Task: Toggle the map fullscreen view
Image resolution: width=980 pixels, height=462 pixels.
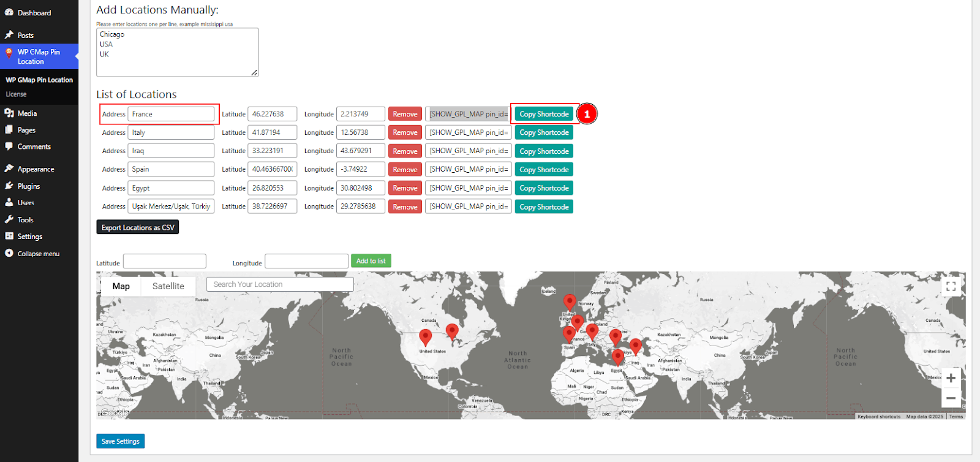Action: pyautogui.click(x=951, y=286)
